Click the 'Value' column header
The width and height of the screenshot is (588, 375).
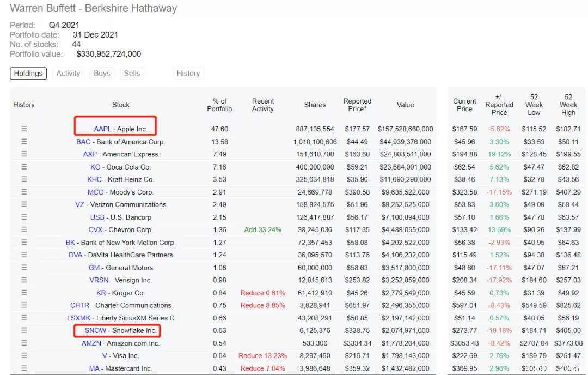click(x=406, y=105)
